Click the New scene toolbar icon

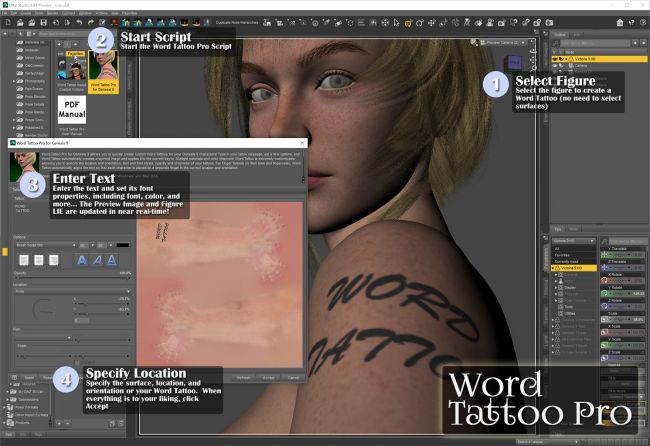pos(8,22)
